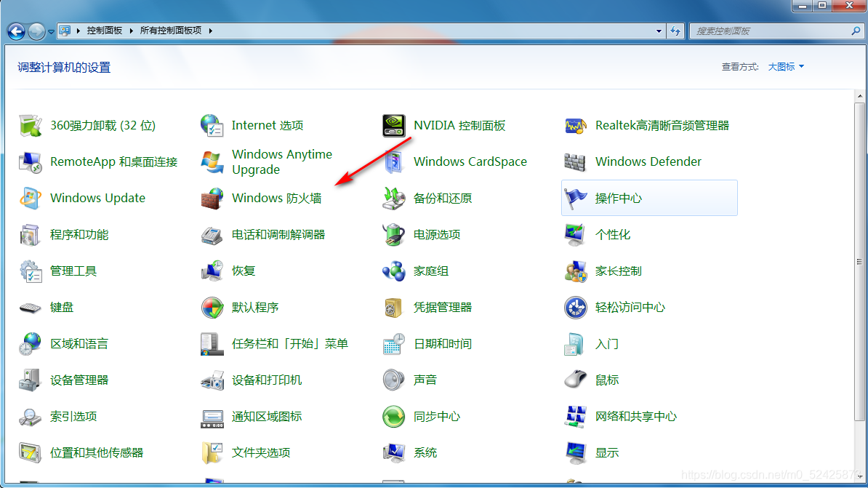Image resolution: width=868 pixels, height=488 pixels.
Task: Go back with the Back arrow button
Action: coord(16,31)
